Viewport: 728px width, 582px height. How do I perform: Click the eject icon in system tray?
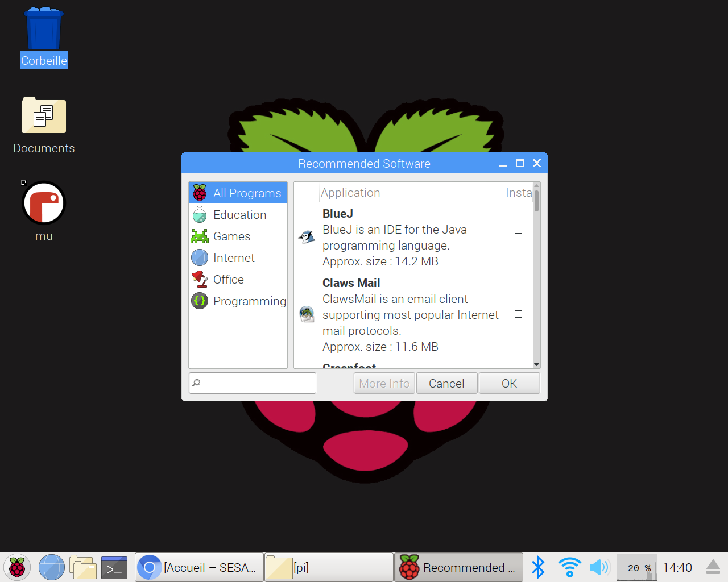click(713, 567)
